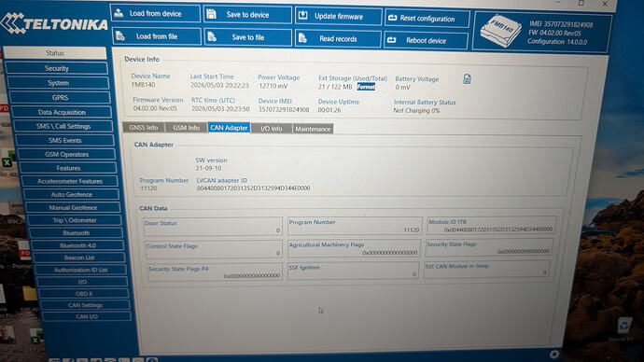The width and height of the screenshot is (644, 362).
Task: Click the Module ID 17B field
Action: (x=491, y=225)
